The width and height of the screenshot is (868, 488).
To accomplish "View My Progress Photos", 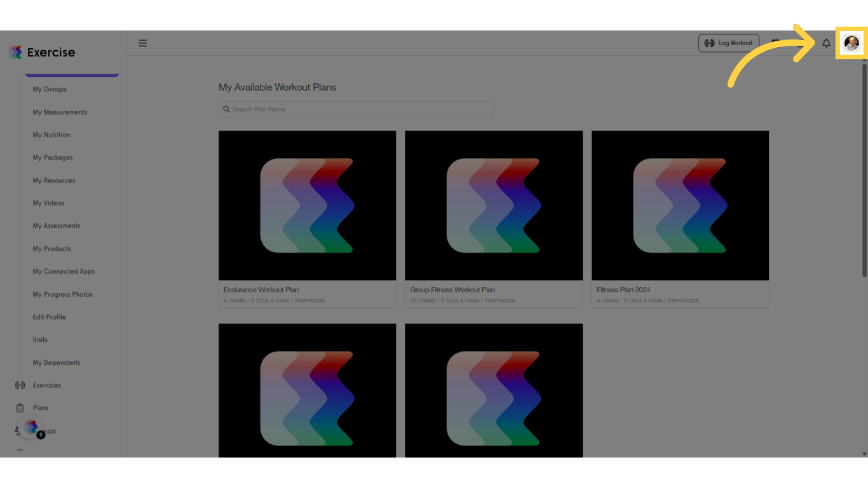I will [63, 294].
